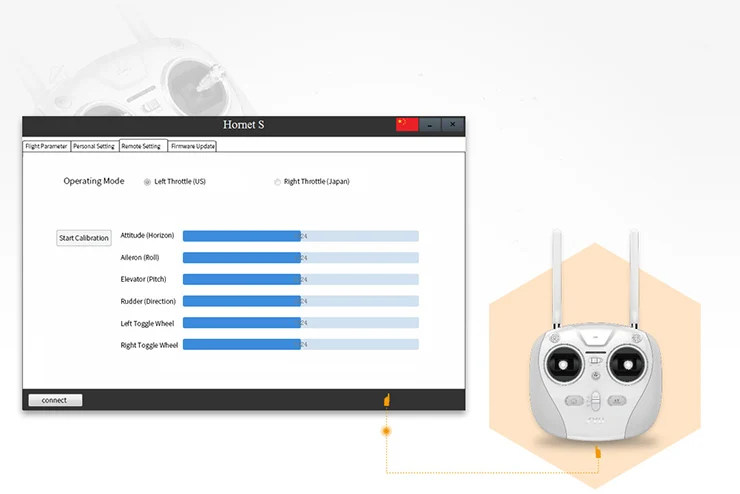Click the Elevator (Pitch) label
740x494 pixels.
[x=143, y=279]
